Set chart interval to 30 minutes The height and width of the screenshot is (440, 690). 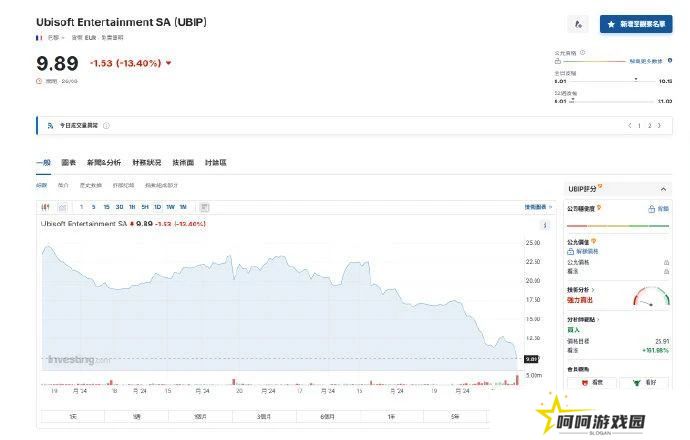click(x=119, y=207)
